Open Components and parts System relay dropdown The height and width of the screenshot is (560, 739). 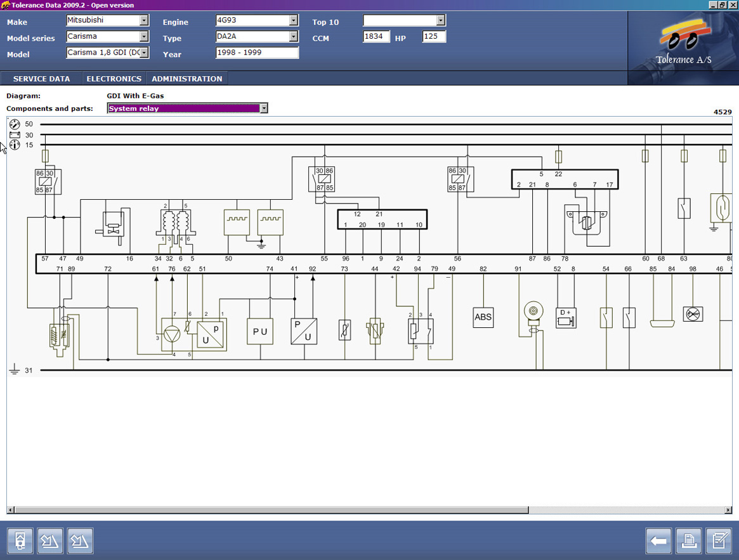pyautogui.click(x=264, y=108)
